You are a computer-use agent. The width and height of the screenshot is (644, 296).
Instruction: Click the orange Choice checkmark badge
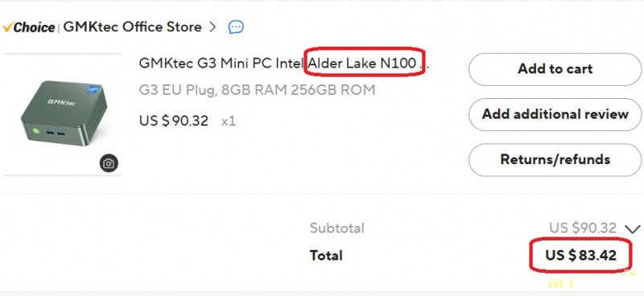click(x=29, y=27)
